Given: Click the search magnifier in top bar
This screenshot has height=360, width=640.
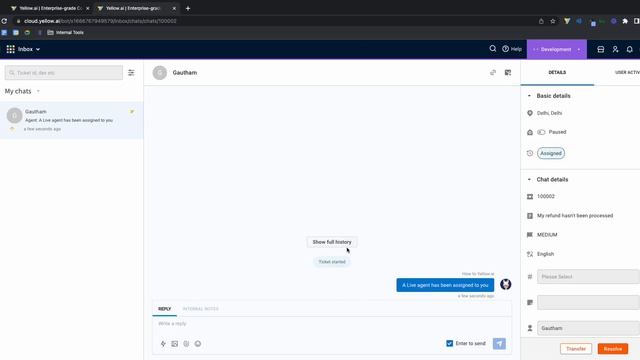Looking at the screenshot, I should 493,49.
